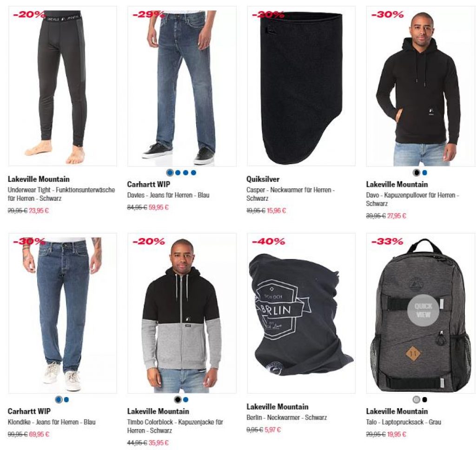This screenshot has height=450, width=476.
Task: Open Klondike Jeans für Herren title
Action: point(52,422)
